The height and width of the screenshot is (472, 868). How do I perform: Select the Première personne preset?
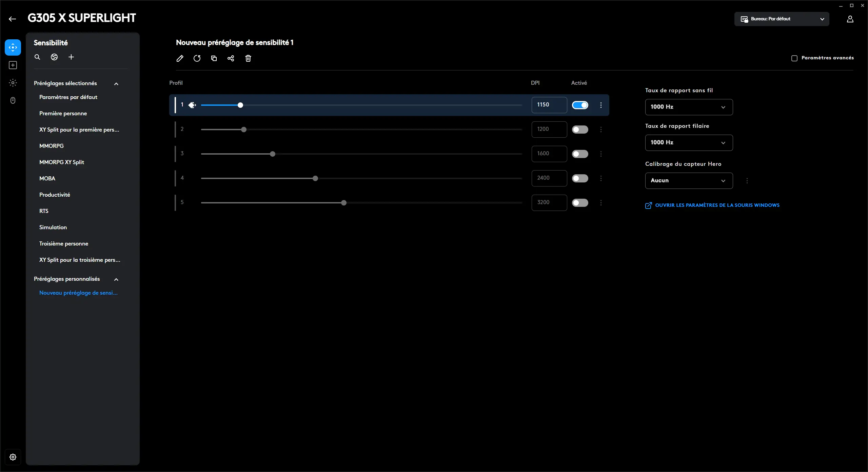(x=63, y=114)
